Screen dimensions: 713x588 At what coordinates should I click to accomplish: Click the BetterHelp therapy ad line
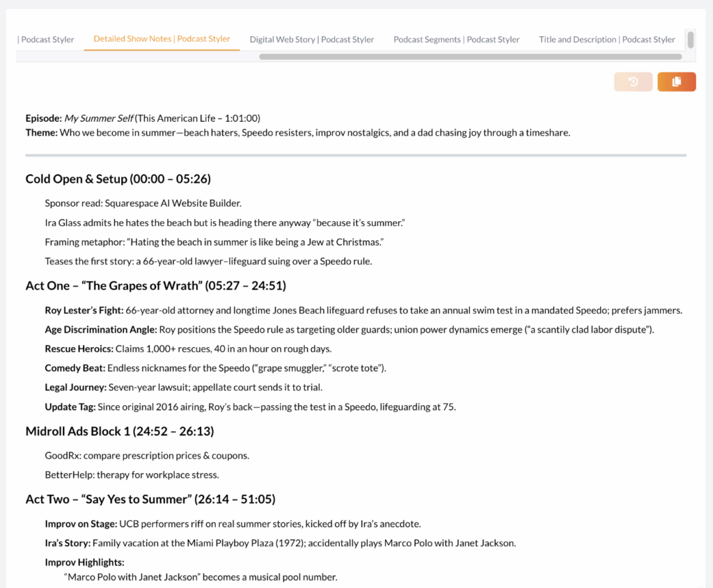[x=132, y=475]
